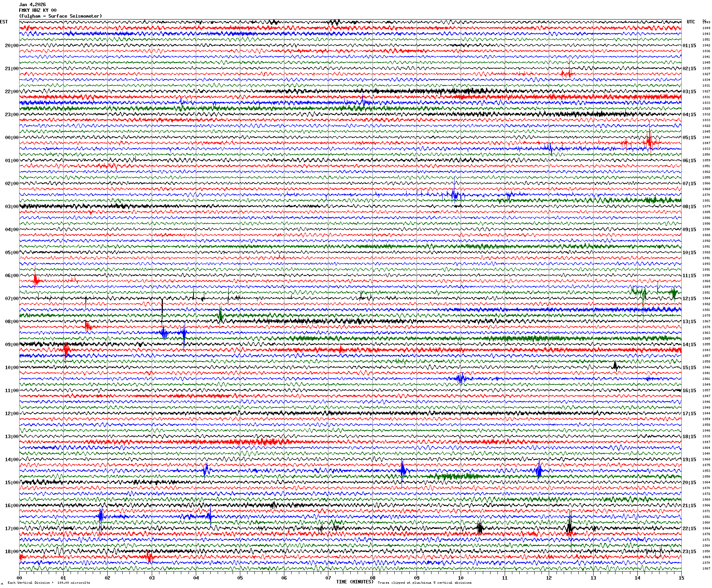712x588 pixels.
Task: Click the Jan 4,2026 date header
Action: pyautogui.click(x=32, y=5)
